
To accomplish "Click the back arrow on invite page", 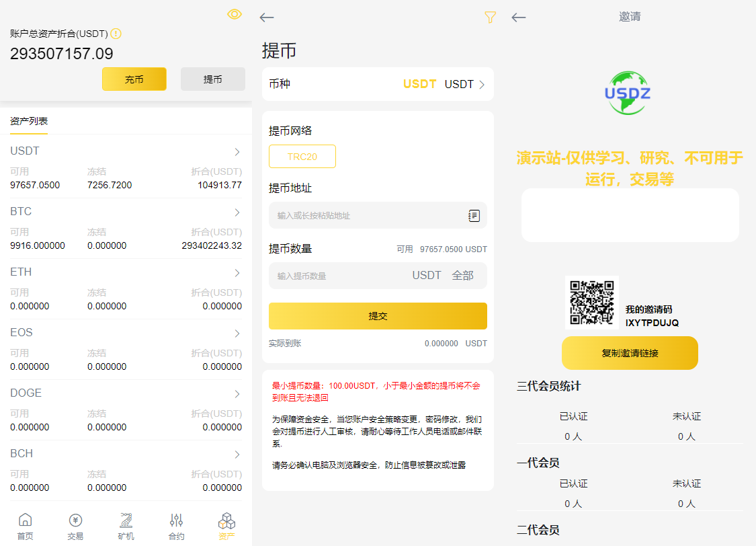I will click(x=518, y=17).
